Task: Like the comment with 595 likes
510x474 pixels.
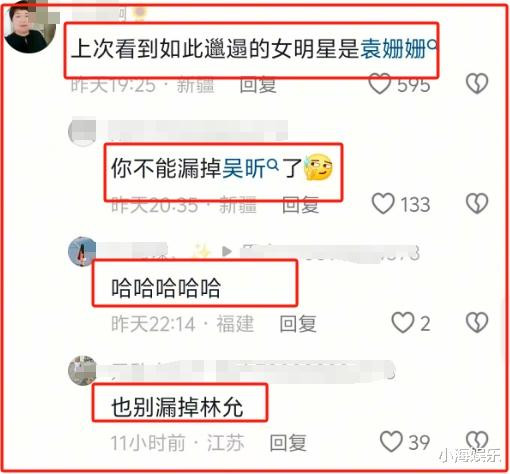Action: tap(380, 83)
